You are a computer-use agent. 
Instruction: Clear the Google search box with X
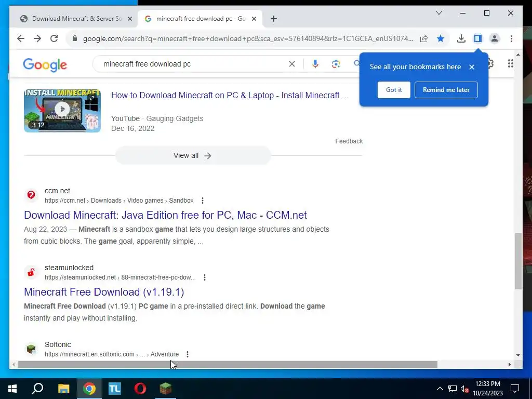pos(292,64)
